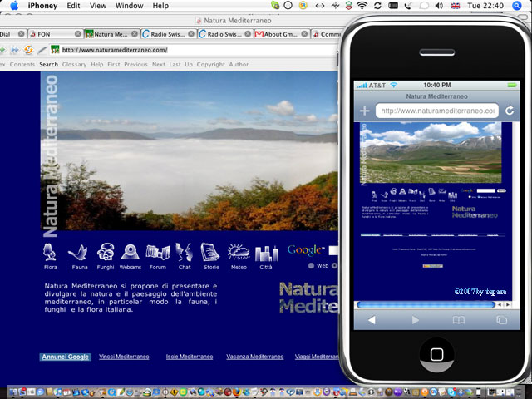Click the iPhone horizontal scrollbar
532x399 pixels.
click(426, 305)
